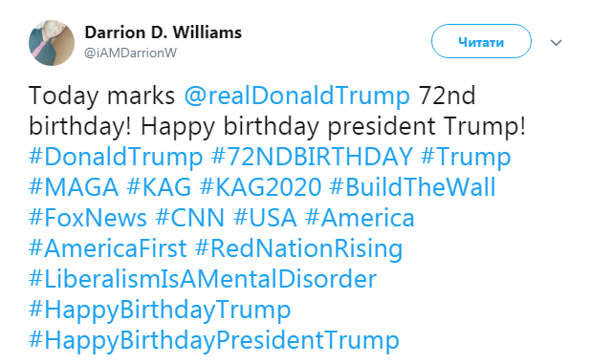Open the #RedNationRising hashtag
Viewport: 591px width, 364px height.
click(x=299, y=249)
